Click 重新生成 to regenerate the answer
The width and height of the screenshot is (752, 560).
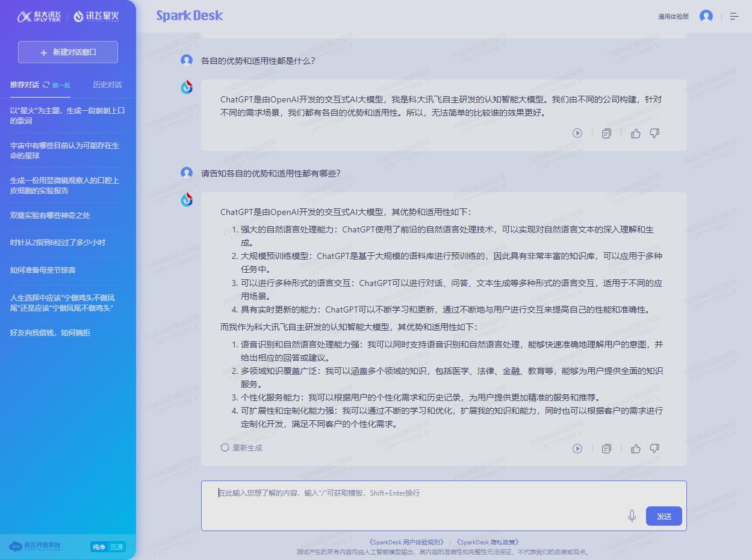tap(241, 448)
